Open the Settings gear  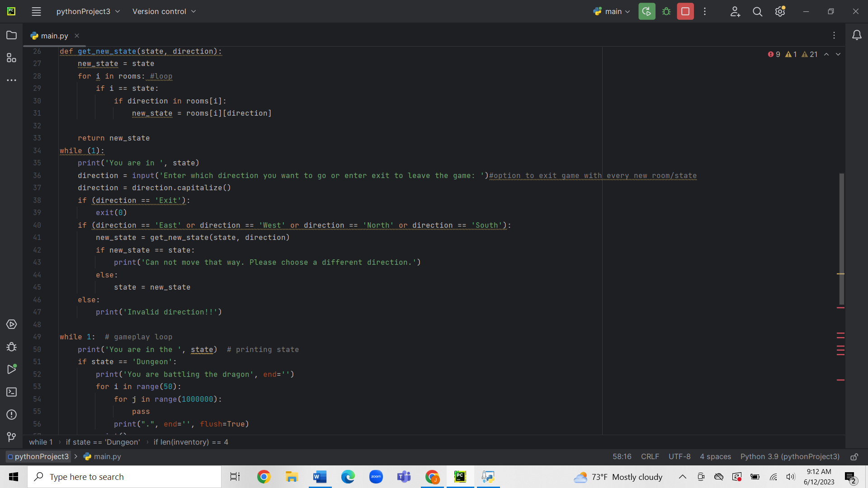(x=779, y=11)
